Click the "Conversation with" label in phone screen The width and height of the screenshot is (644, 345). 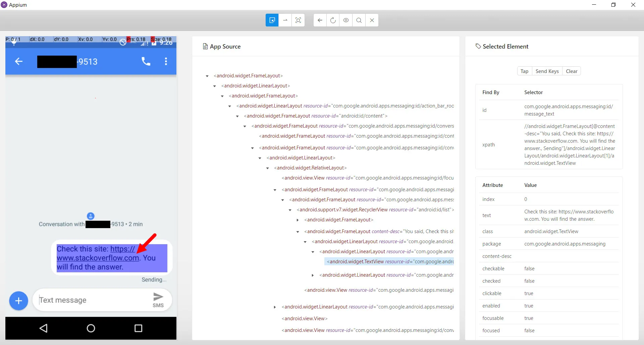62,224
